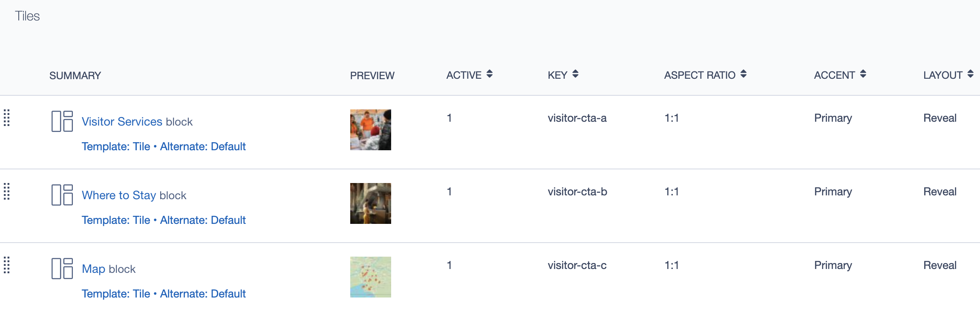Click Template: Tile under the Map block
Screen dimensions: 980x309
pos(116,293)
